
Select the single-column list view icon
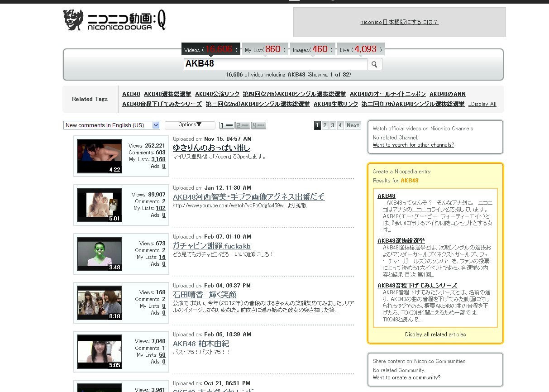[x=227, y=125]
